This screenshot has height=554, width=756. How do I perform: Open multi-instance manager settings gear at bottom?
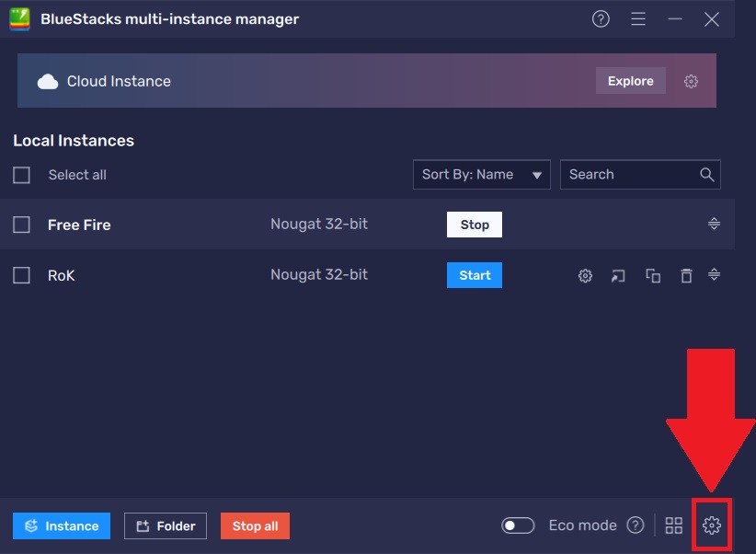(x=712, y=525)
